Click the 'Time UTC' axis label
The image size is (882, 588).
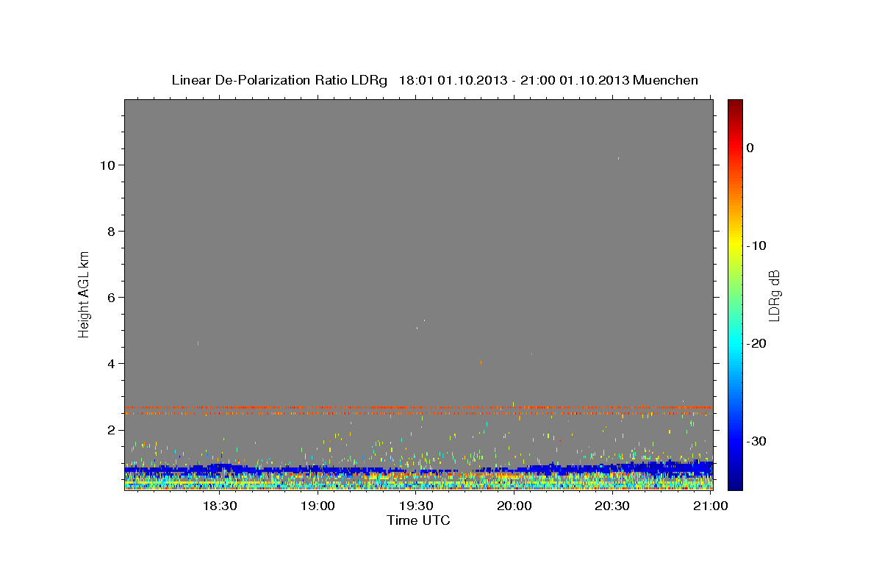418,520
